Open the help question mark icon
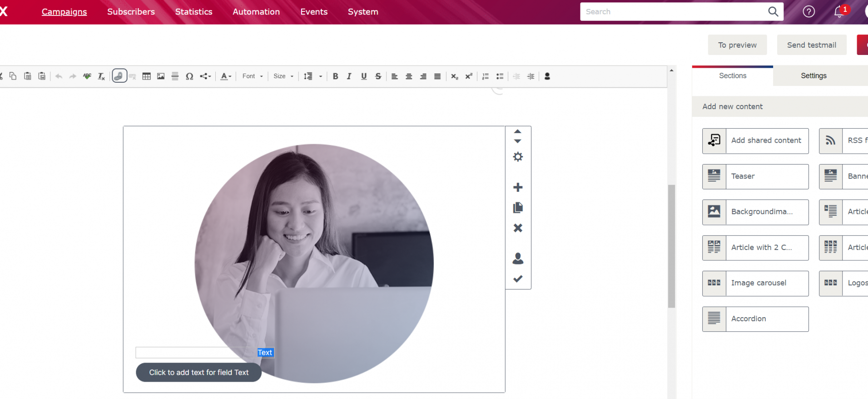This screenshot has height=399, width=868. (808, 12)
